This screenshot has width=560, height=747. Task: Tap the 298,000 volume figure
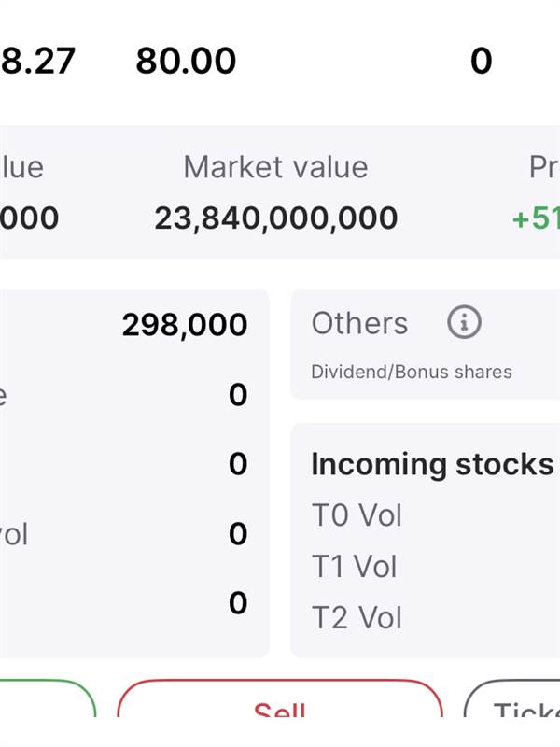tap(185, 325)
